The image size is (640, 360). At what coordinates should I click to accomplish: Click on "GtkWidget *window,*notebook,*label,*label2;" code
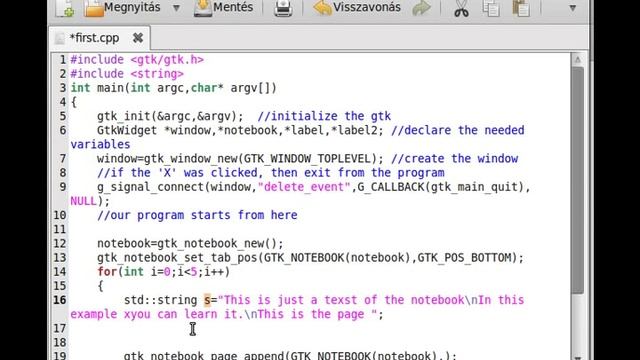[240, 131]
